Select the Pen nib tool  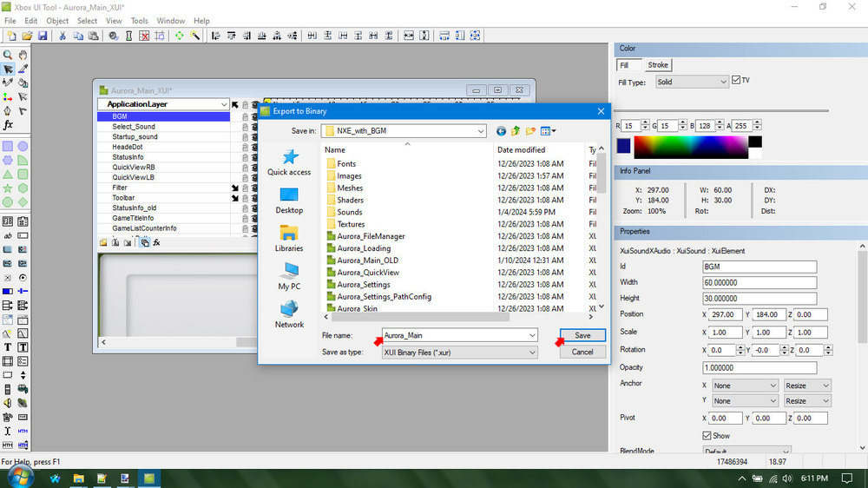[8, 111]
